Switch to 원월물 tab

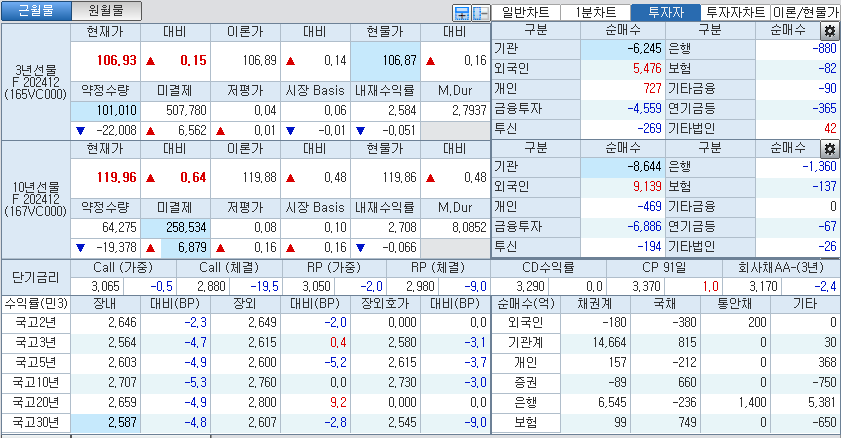coord(106,11)
